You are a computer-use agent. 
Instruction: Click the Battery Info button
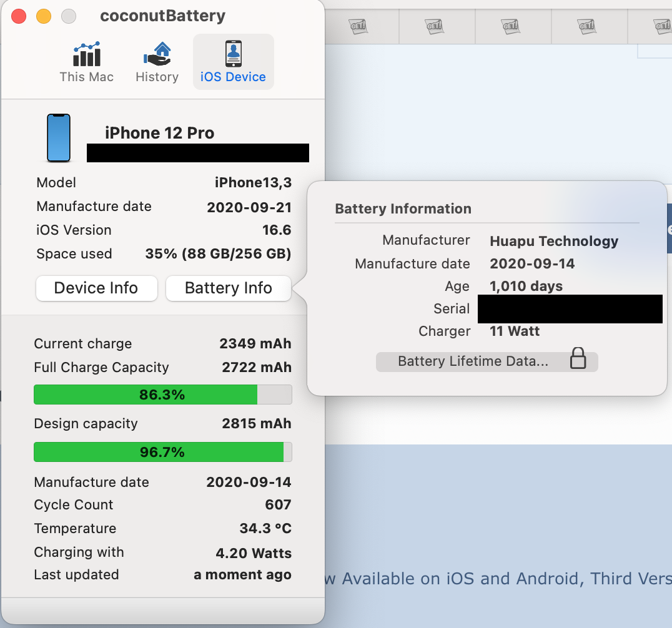click(x=229, y=288)
